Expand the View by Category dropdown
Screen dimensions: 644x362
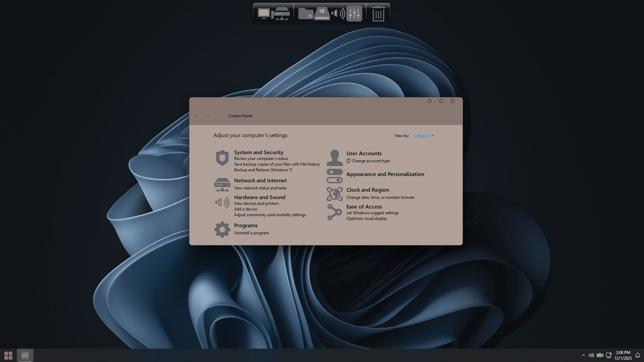(x=424, y=136)
